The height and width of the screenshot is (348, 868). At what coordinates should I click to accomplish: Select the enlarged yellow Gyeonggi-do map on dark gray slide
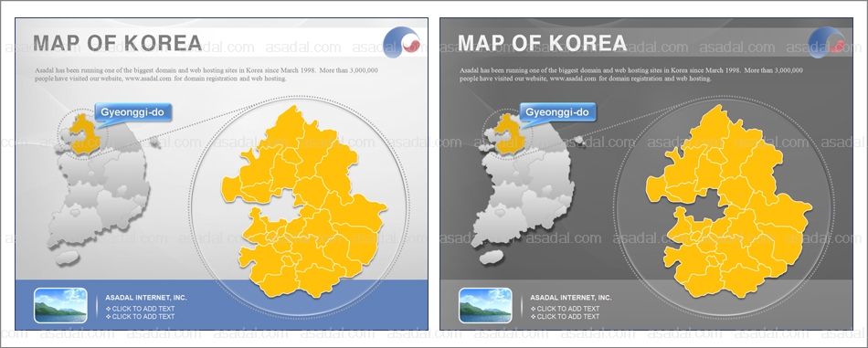coord(728,202)
